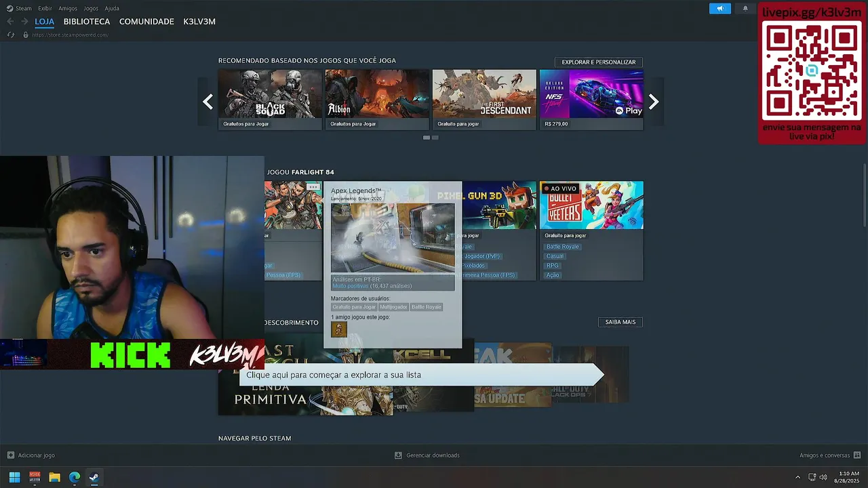Click the Battle Royale tag under Bullet Yeeters
The height and width of the screenshot is (488, 868).
[563, 247]
